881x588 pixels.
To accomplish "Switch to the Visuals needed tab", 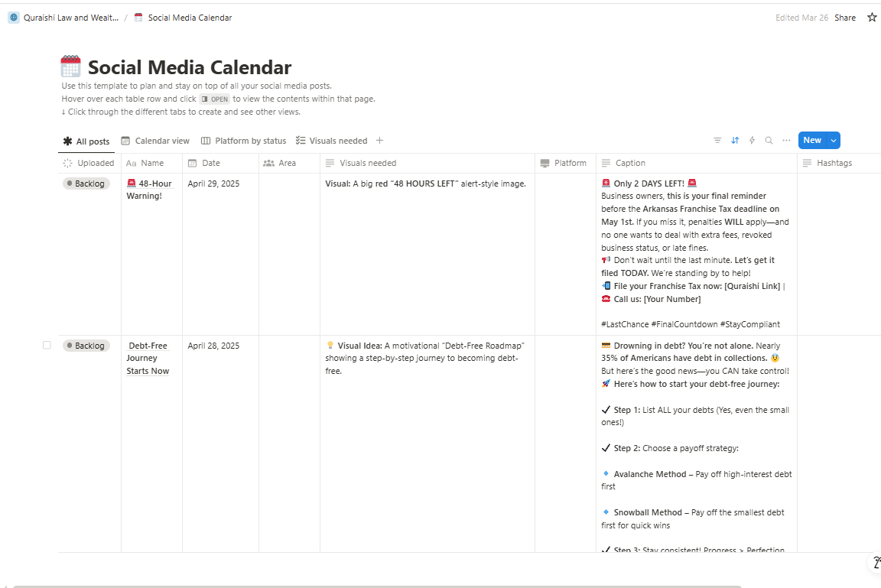I will coord(331,141).
